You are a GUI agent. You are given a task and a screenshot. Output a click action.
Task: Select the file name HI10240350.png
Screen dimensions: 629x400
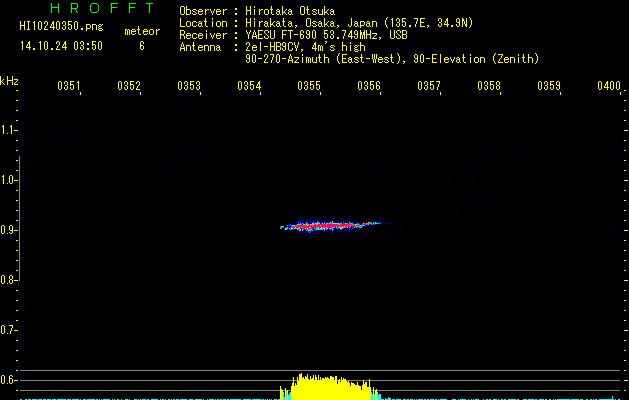pyautogui.click(x=61, y=27)
